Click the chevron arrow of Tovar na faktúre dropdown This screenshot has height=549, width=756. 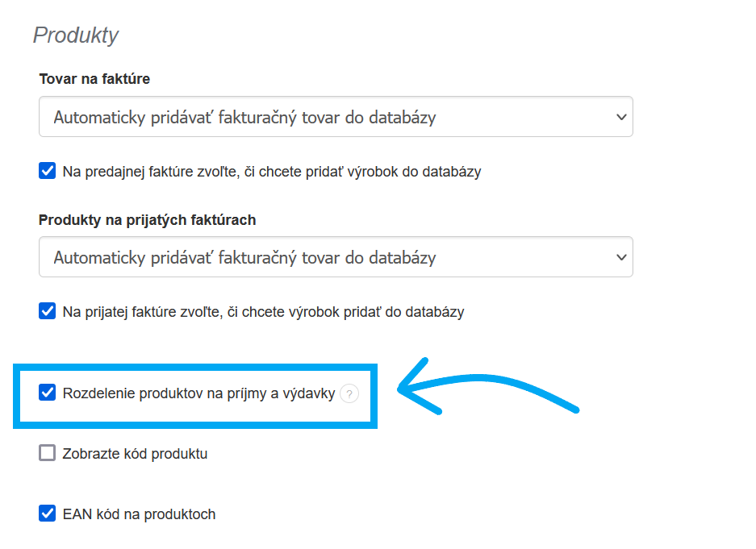click(620, 117)
